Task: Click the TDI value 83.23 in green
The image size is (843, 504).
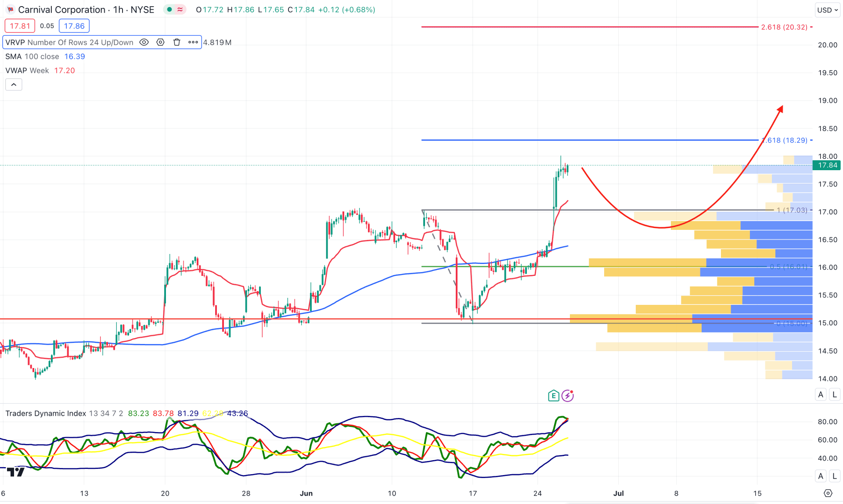Action: (x=138, y=413)
